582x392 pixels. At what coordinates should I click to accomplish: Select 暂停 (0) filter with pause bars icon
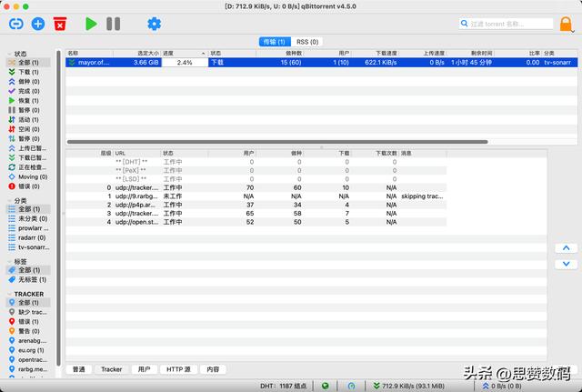(x=28, y=110)
